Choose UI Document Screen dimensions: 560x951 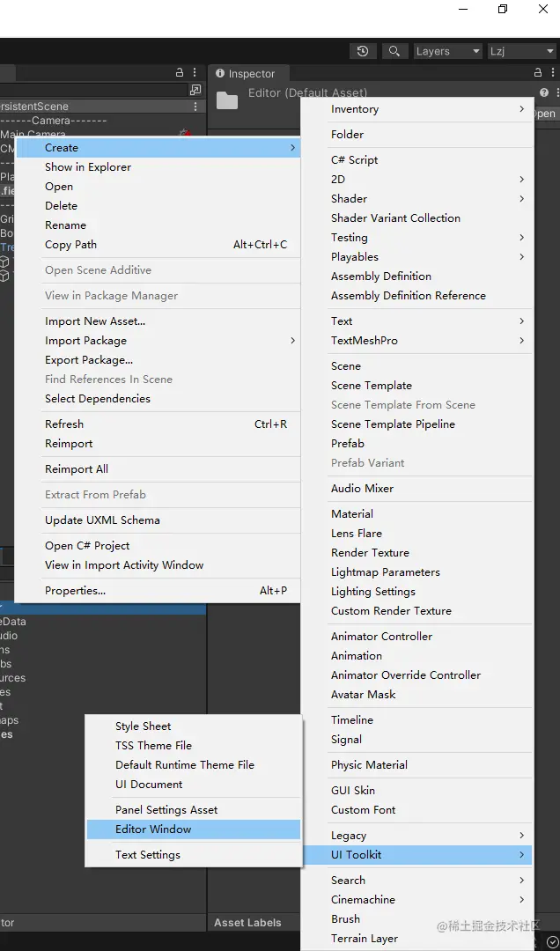click(x=194, y=785)
